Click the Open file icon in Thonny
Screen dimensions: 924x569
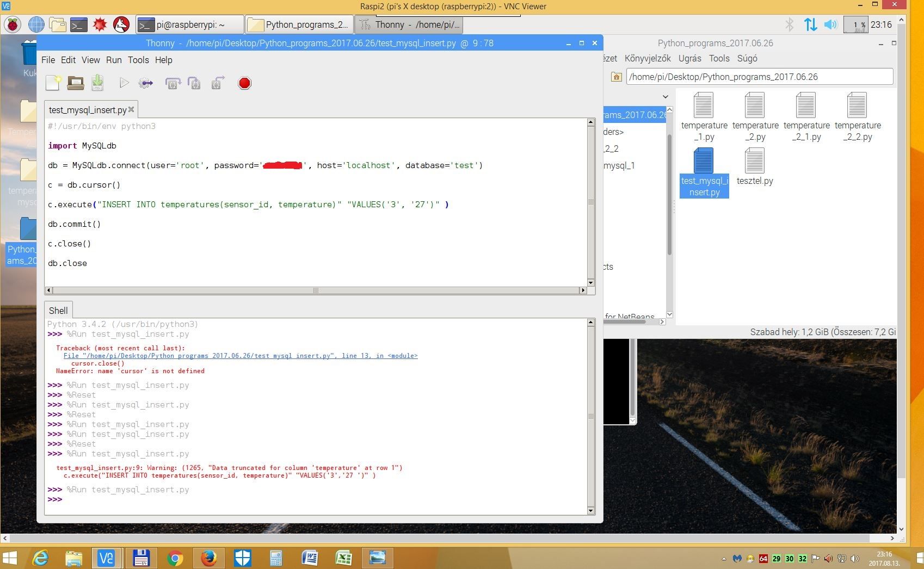[75, 83]
